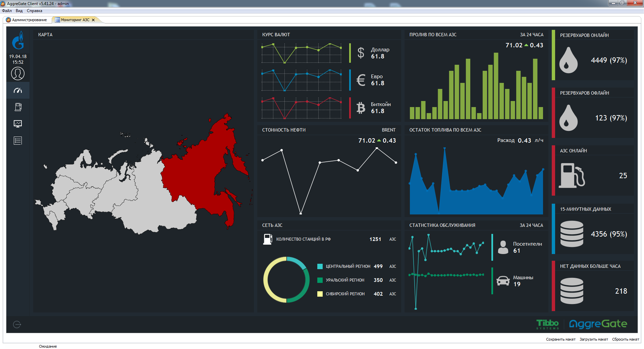Click the BRENT label
Image resolution: width=644 pixels, height=349 pixels.
point(389,130)
